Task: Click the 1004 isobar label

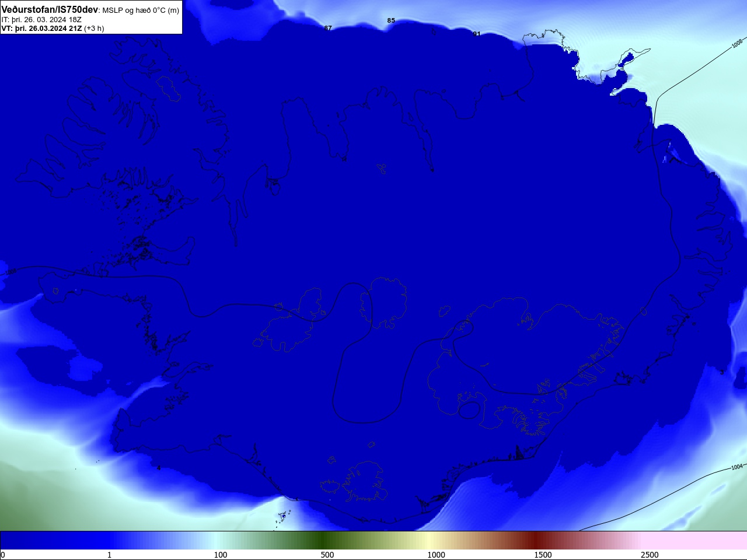Action: tap(737, 467)
